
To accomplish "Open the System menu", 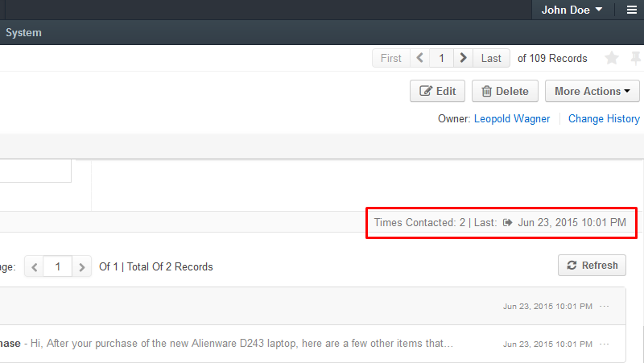I will [23, 32].
